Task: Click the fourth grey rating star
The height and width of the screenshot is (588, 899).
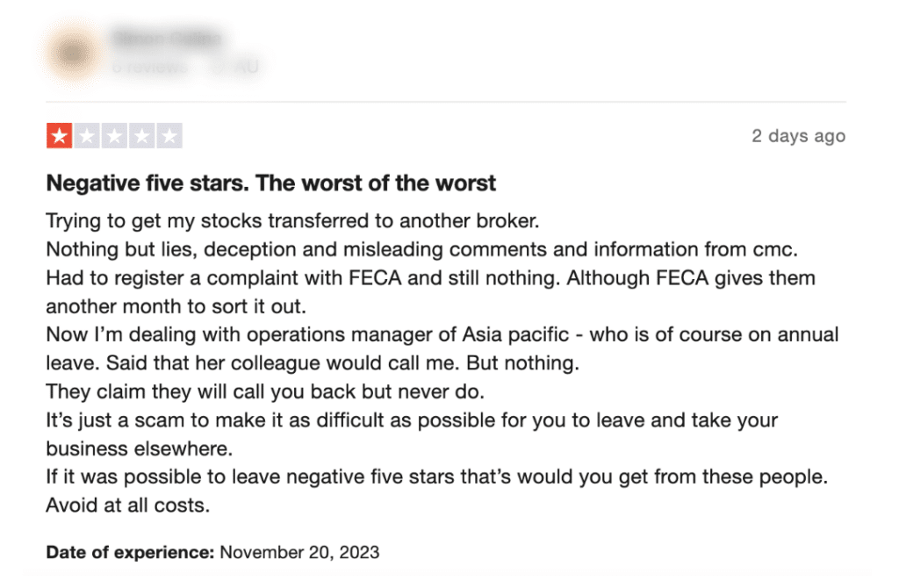Action: click(141, 136)
